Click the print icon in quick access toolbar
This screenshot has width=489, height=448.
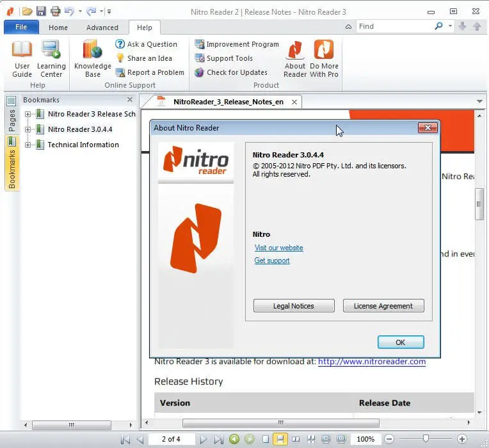[x=55, y=12]
